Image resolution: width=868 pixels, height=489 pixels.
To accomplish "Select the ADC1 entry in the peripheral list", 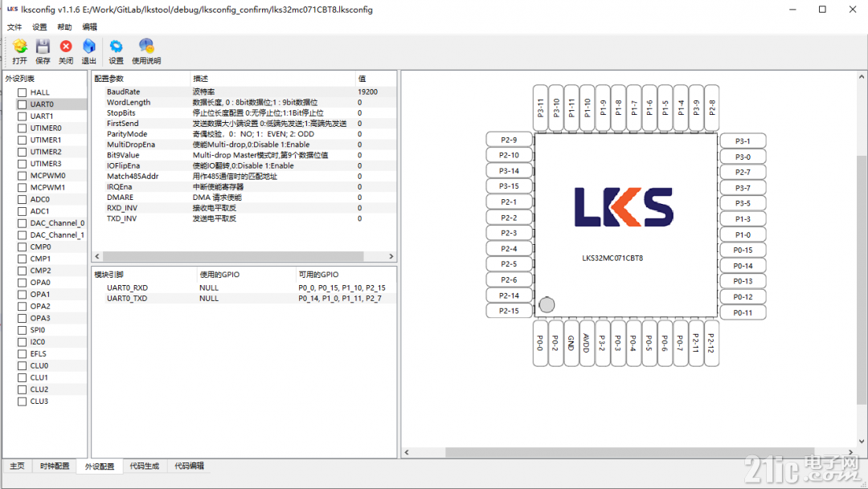I will click(x=40, y=211).
